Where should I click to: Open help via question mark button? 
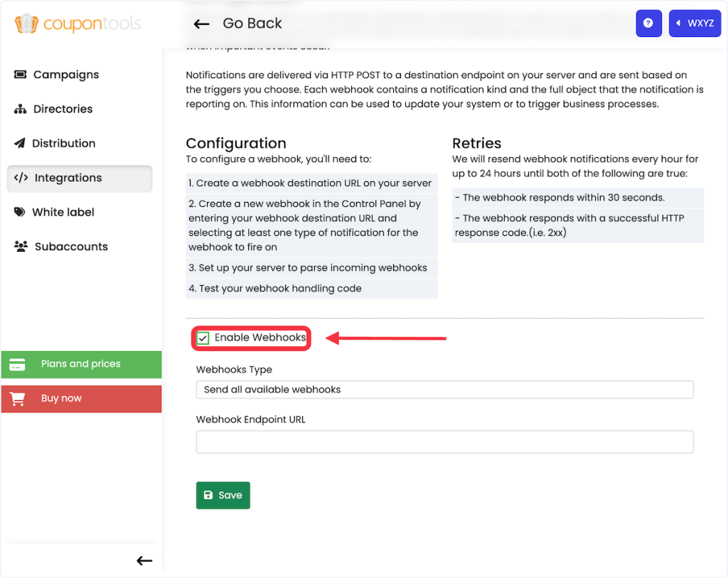(x=648, y=23)
